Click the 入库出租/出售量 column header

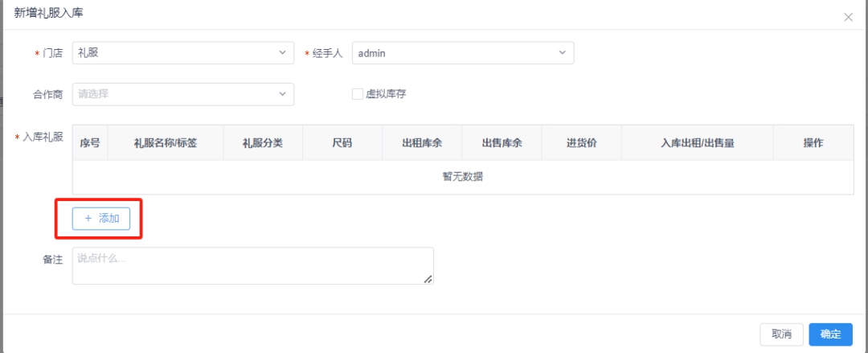698,142
